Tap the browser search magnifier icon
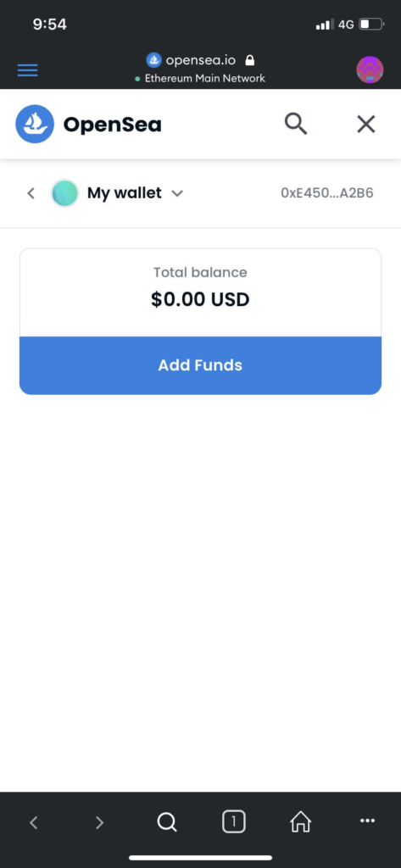The width and height of the screenshot is (401, 868). 167,822
